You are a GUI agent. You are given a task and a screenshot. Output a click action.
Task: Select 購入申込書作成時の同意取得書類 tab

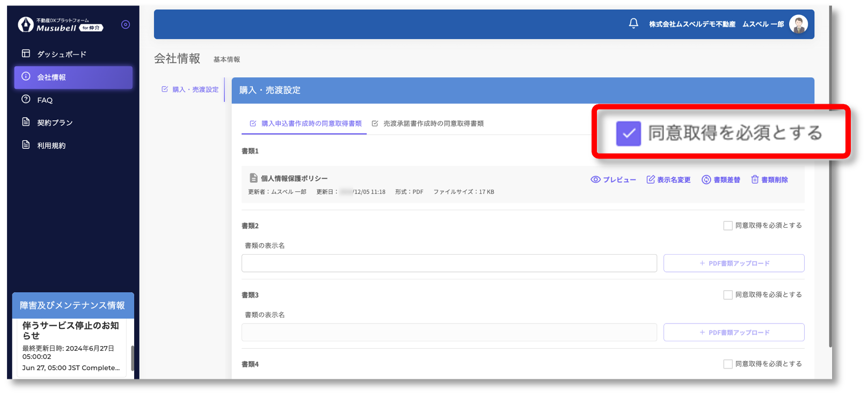(311, 124)
